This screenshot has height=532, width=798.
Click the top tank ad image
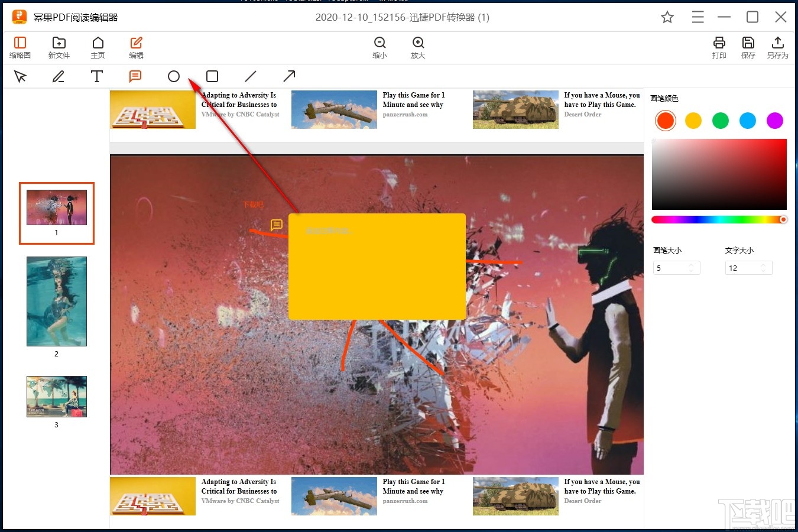(x=515, y=109)
